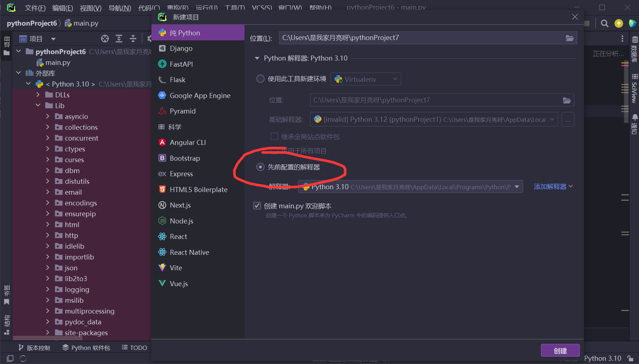
Task: Click base interpreter browse ... button
Action: click(x=568, y=119)
